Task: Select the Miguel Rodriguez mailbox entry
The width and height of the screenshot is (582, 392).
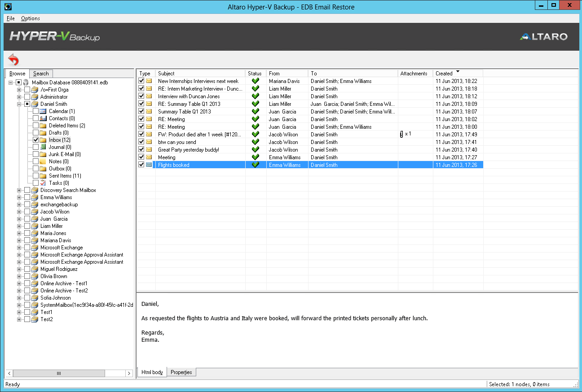Action: click(59, 269)
